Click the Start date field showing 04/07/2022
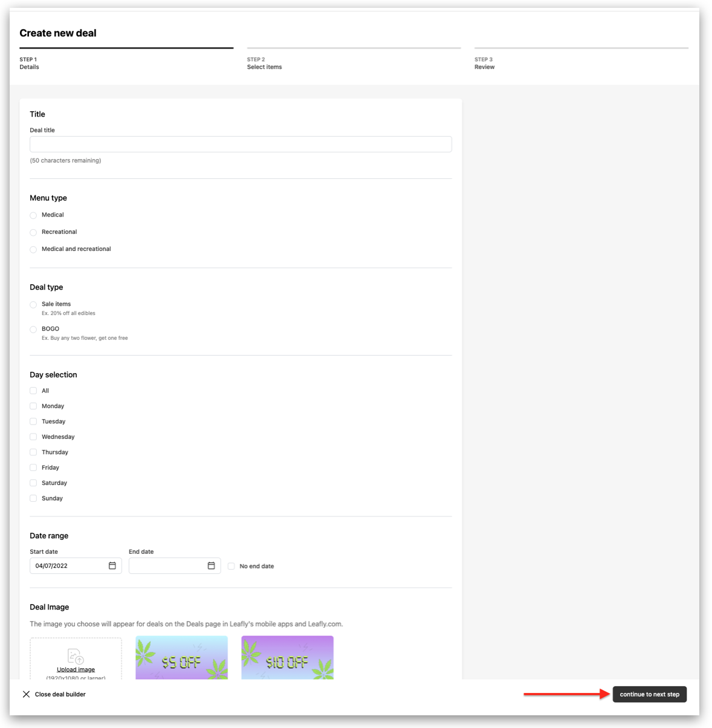The image size is (712, 728). point(76,566)
